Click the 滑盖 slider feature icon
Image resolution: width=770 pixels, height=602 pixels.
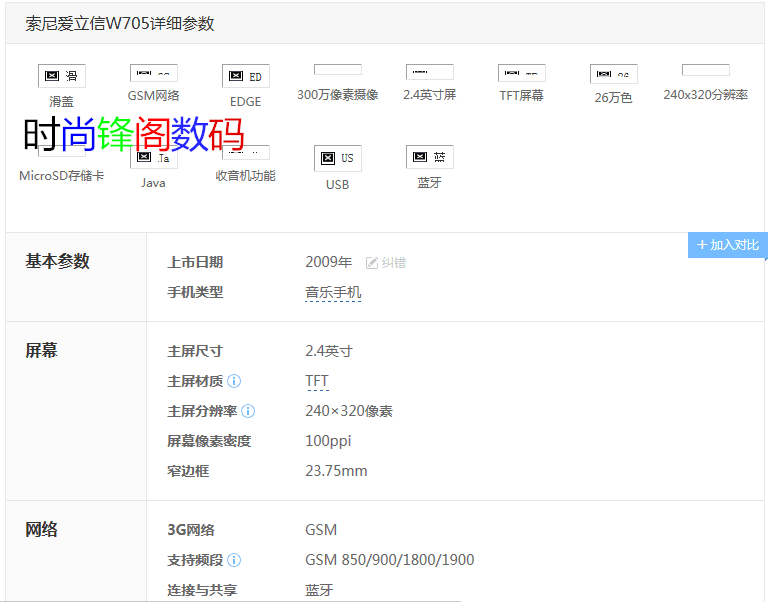tap(62, 76)
